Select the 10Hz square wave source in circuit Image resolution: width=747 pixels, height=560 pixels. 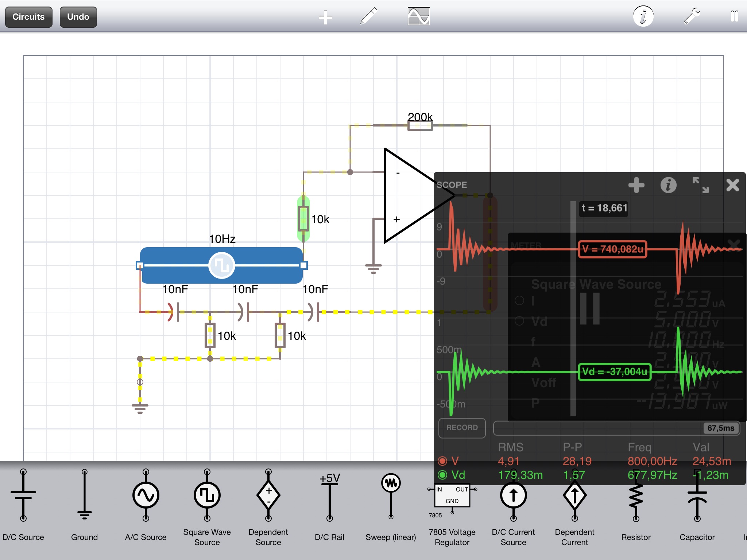click(221, 265)
